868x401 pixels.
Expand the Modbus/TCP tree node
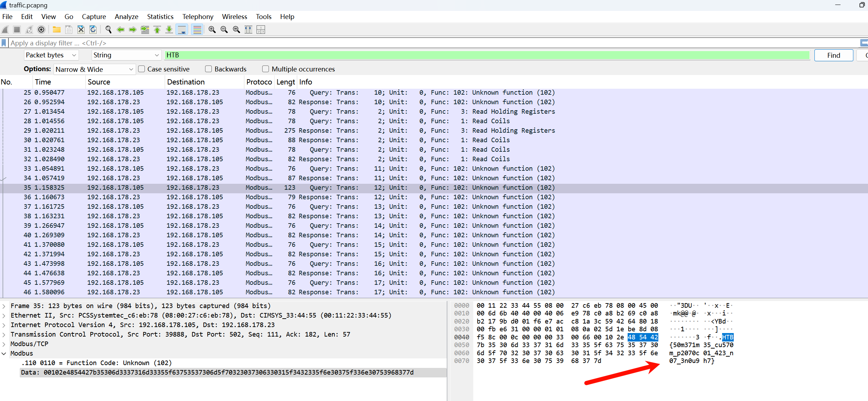4,344
